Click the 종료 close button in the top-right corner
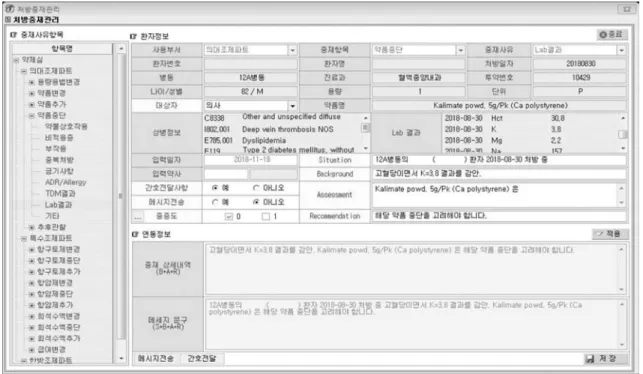The width and height of the screenshot is (643, 374). [611, 35]
